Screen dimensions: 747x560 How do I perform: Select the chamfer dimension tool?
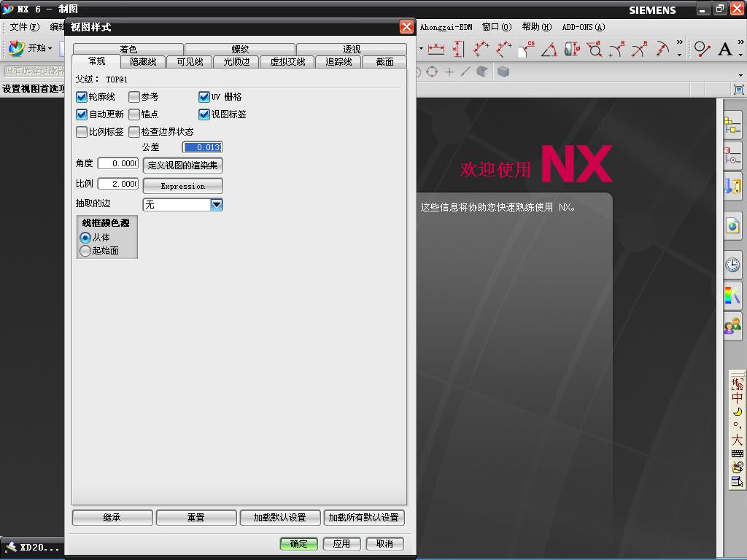tap(527, 49)
